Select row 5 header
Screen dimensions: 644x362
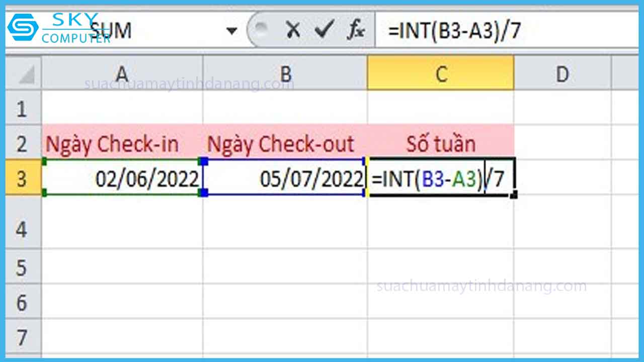click(x=22, y=267)
